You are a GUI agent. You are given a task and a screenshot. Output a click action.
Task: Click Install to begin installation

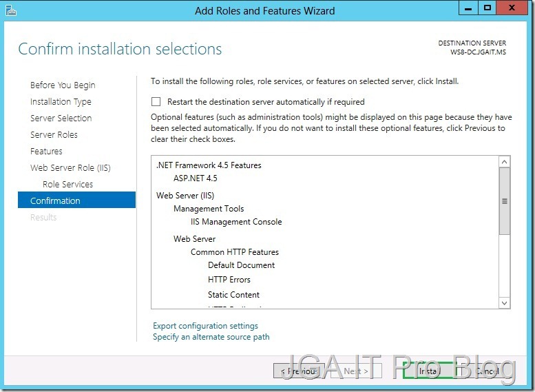pos(428,371)
